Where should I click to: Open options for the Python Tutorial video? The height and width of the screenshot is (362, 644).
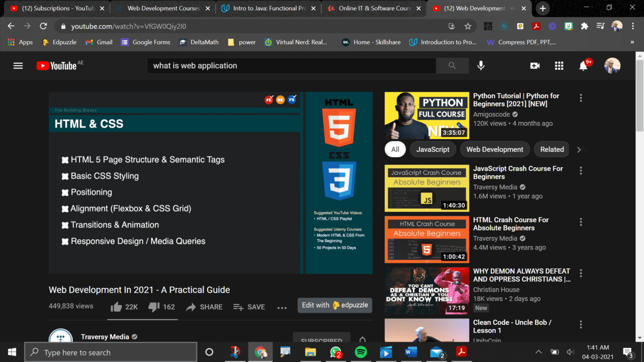click(581, 98)
